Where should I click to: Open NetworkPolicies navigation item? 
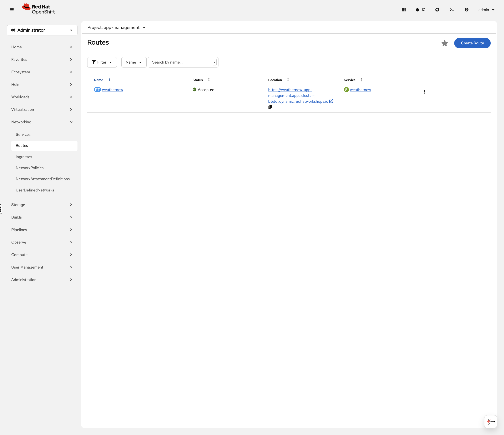click(30, 168)
